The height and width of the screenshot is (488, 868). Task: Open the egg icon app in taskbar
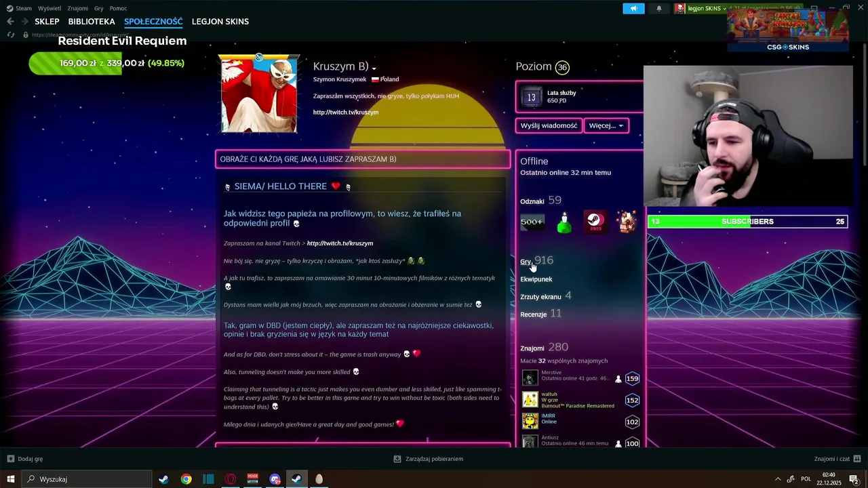click(319, 479)
